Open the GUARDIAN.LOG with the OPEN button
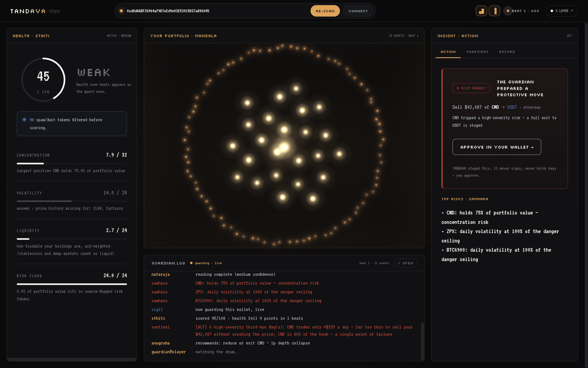Image resolution: width=588 pixels, height=368 pixels. tap(405, 263)
